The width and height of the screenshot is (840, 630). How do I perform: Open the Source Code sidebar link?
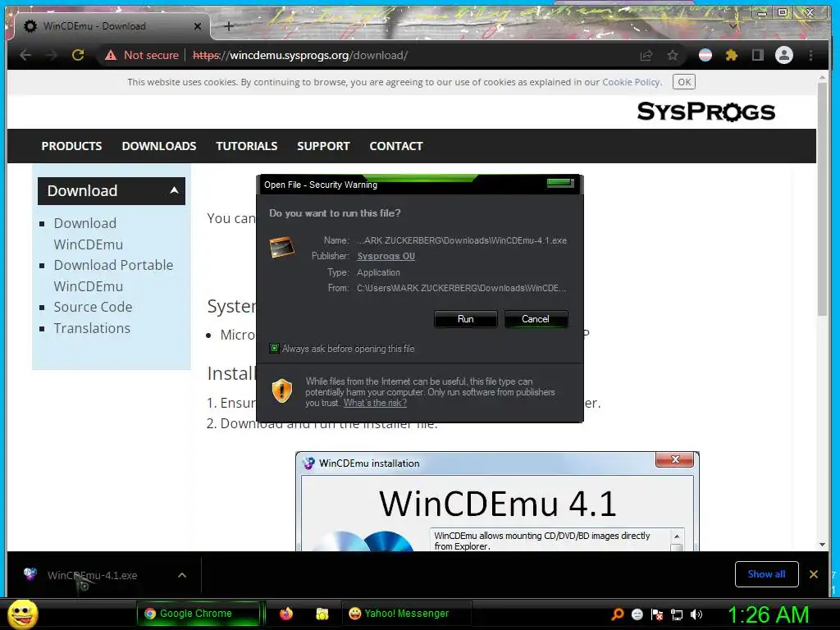tap(93, 307)
